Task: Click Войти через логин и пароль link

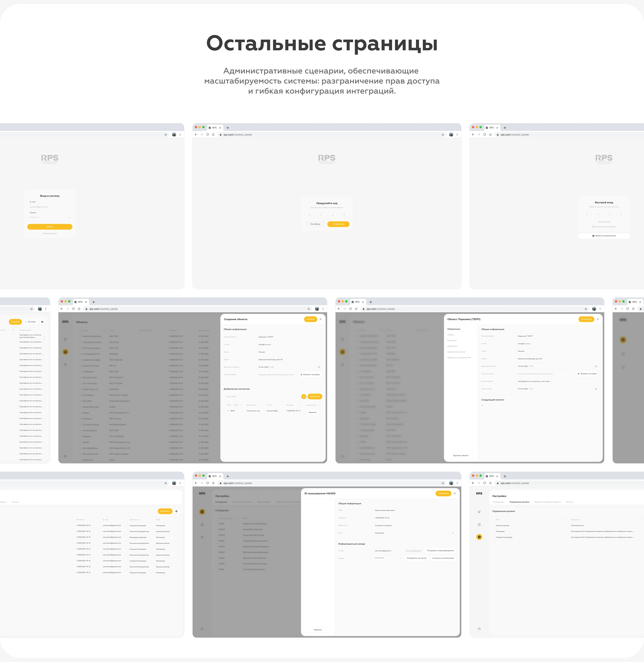Action: [604, 227]
